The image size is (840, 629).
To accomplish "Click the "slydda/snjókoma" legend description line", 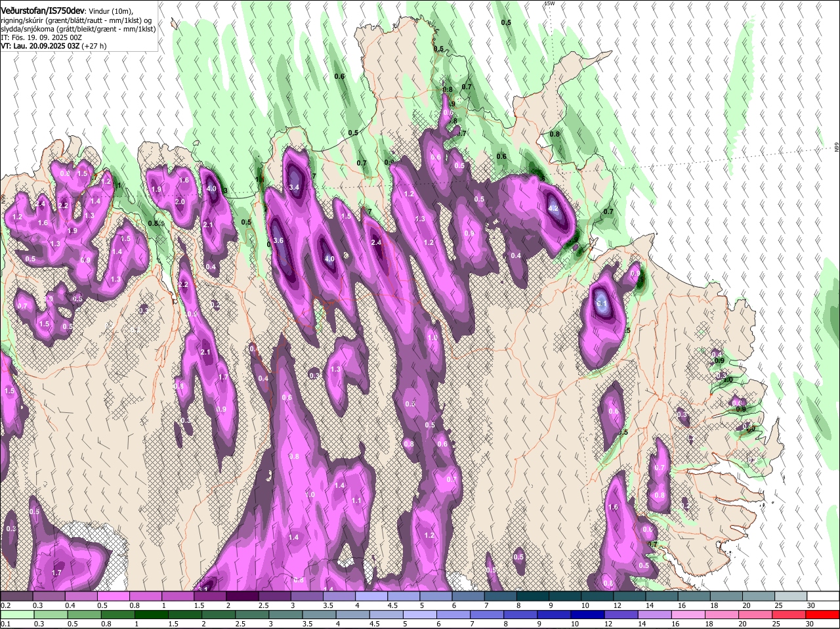I will tap(78, 29).
